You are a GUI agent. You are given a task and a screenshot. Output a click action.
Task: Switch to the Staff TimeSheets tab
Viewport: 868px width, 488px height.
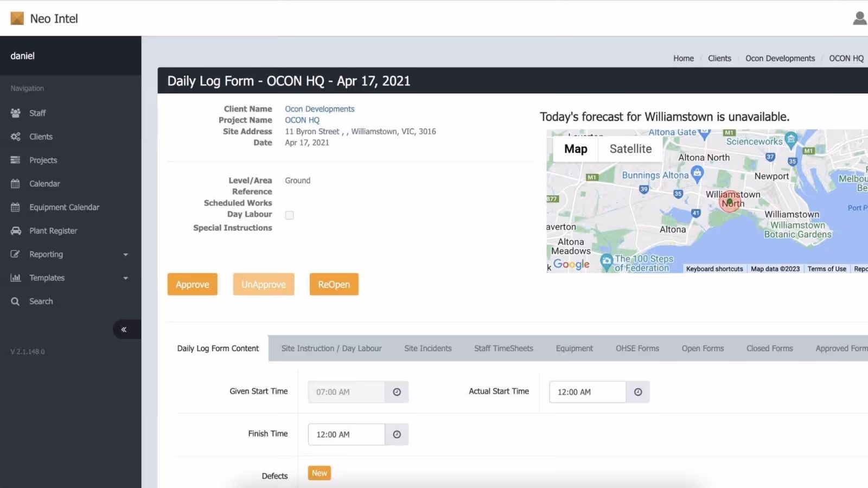point(503,348)
